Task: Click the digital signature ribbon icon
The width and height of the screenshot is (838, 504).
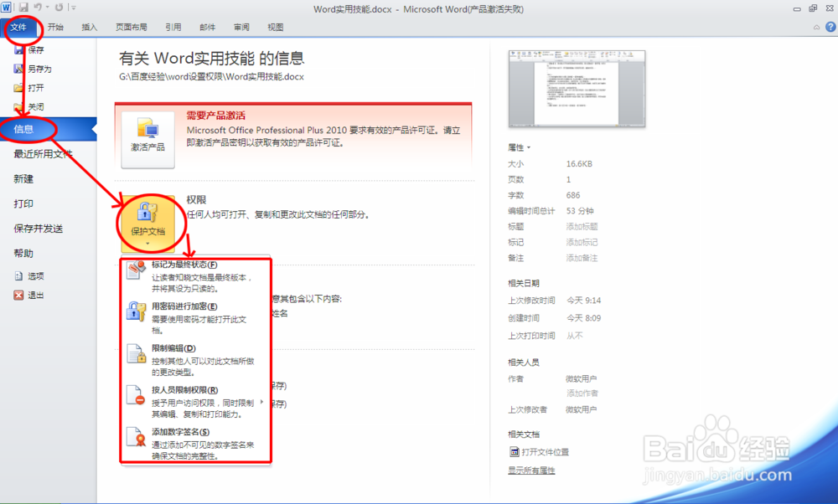Action: (x=136, y=437)
